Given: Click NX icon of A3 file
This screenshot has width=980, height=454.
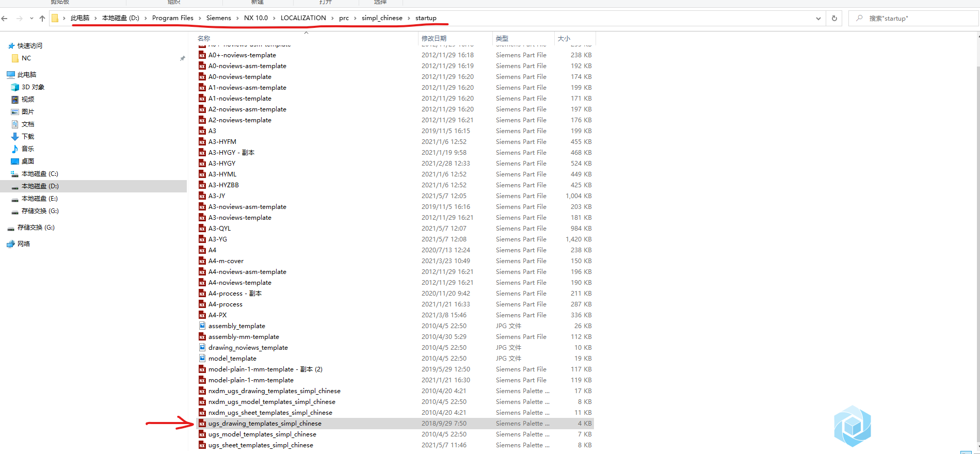Looking at the screenshot, I should click(x=202, y=131).
